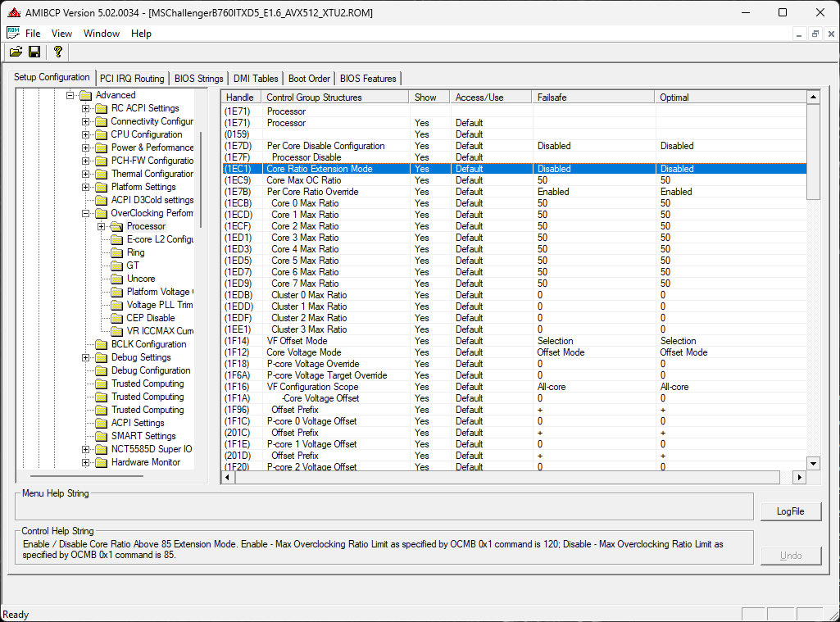Expand the Power & Performance node
Image resolution: width=840 pixels, height=622 pixels.
click(x=85, y=148)
